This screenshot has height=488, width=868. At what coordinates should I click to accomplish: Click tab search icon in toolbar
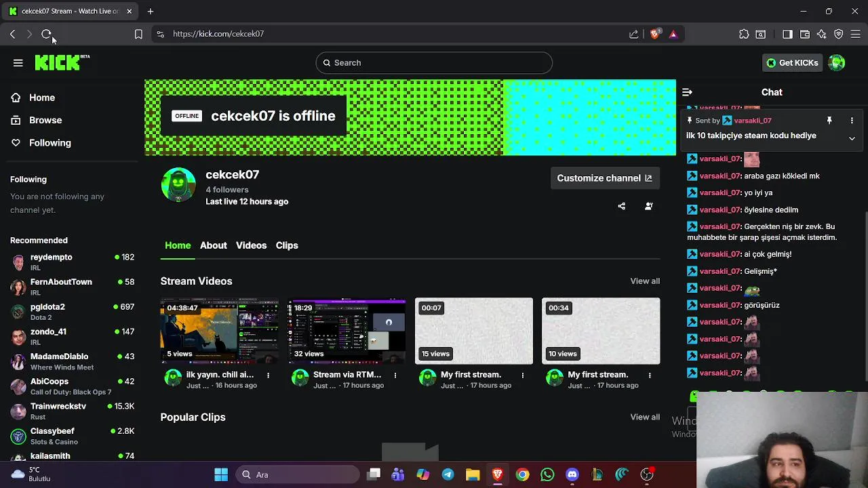761,34
